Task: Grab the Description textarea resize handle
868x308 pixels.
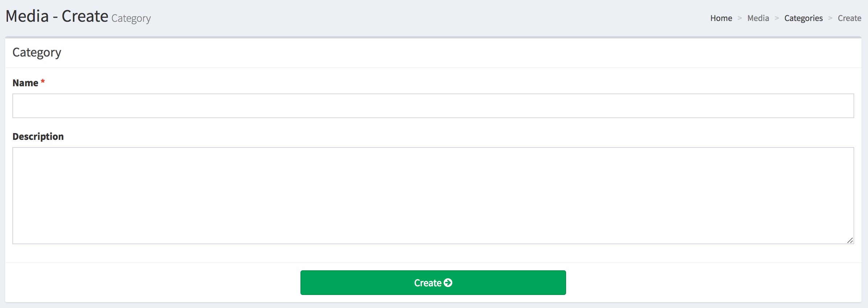Action: (850, 240)
